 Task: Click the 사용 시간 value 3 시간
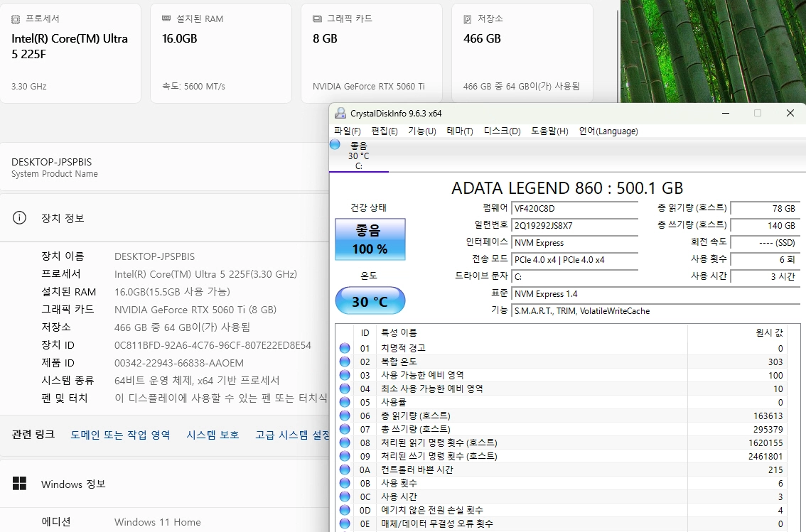tap(765, 276)
